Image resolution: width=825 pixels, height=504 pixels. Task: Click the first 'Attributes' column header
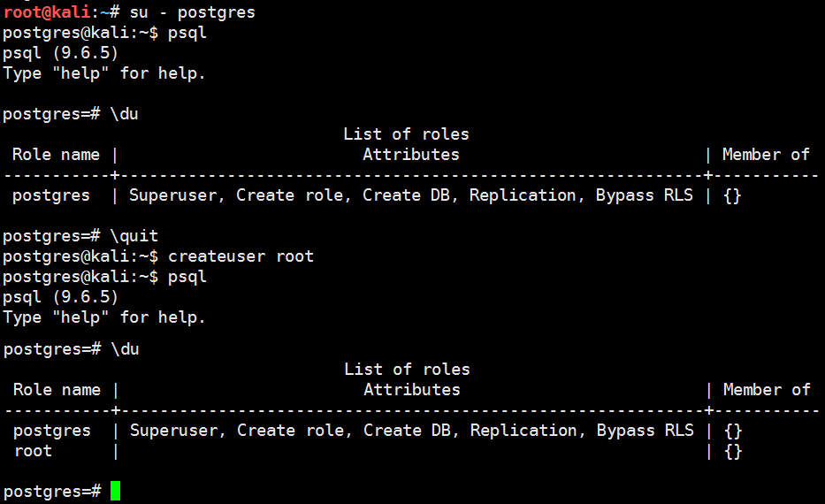pos(411,155)
